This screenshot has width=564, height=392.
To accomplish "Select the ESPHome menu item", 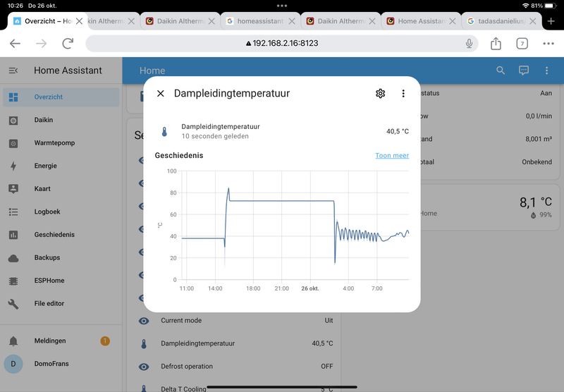I will (x=61, y=281).
